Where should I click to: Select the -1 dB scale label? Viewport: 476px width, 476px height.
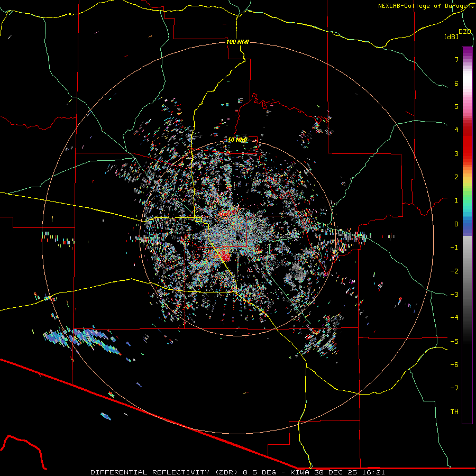pyautogui.click(x=454, y=248)
